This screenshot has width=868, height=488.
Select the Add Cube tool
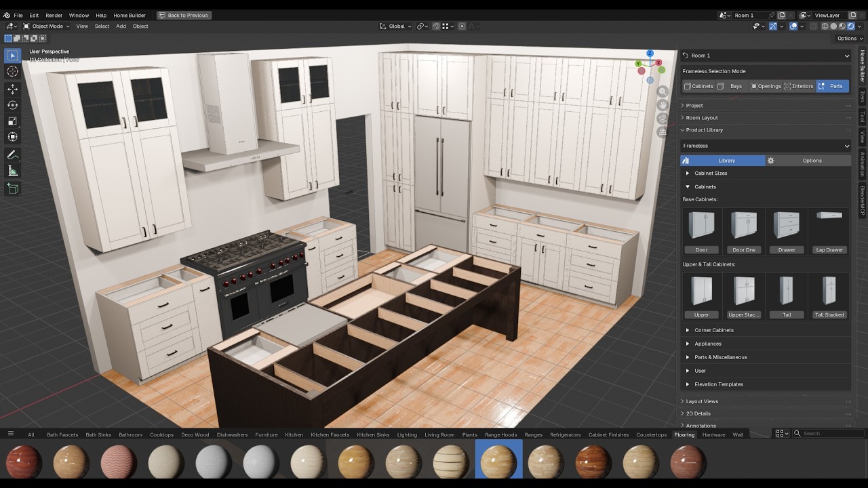12,188
